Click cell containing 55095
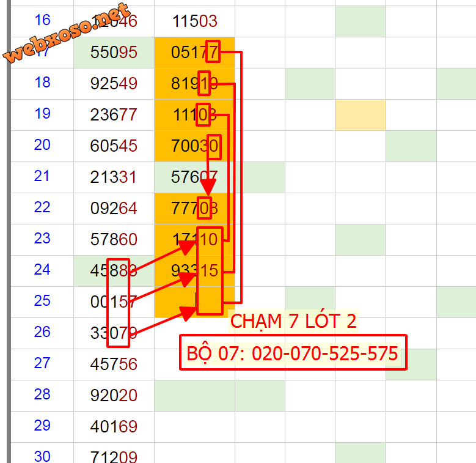Screen dimensions: 476x463 [114, 53]
